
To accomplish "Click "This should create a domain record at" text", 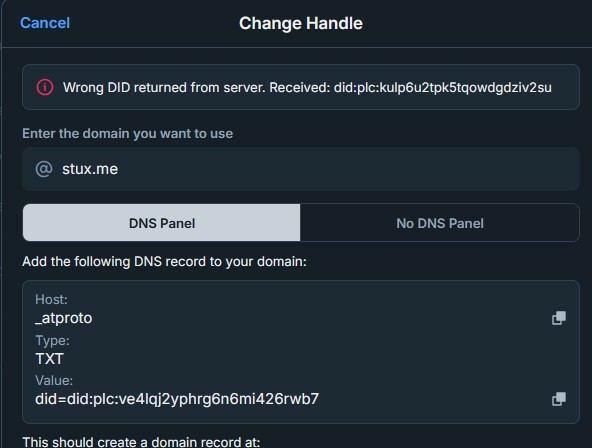I will point(141,442).
